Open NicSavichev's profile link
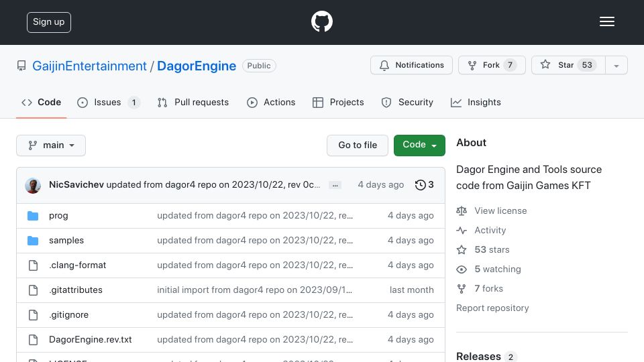The image size is (644, 362). coord(76,185)
